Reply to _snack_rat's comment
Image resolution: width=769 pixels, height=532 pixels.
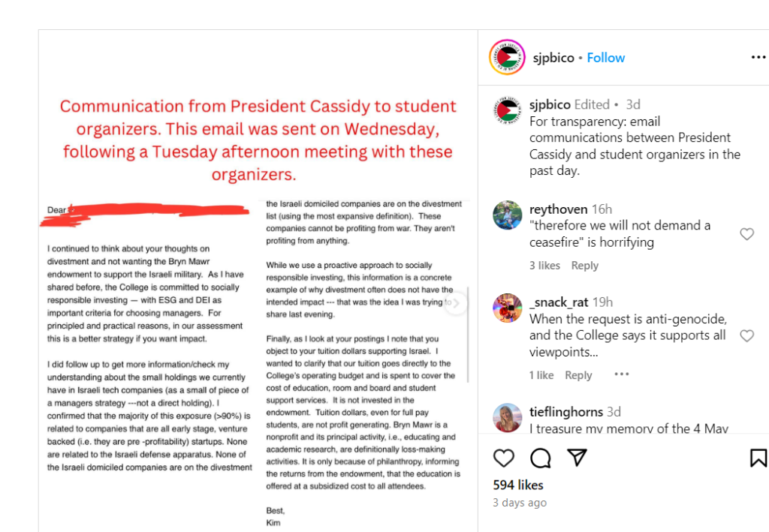(x=578, y=375)
